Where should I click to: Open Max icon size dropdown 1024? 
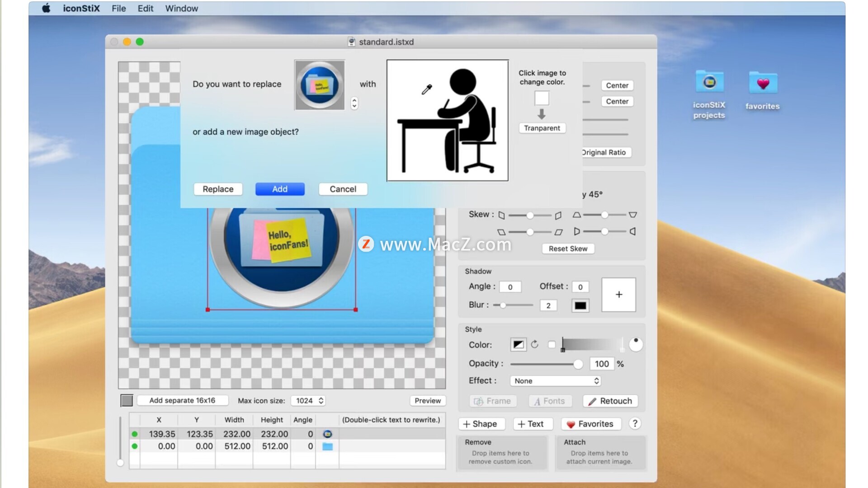click(x=308, y=400)
